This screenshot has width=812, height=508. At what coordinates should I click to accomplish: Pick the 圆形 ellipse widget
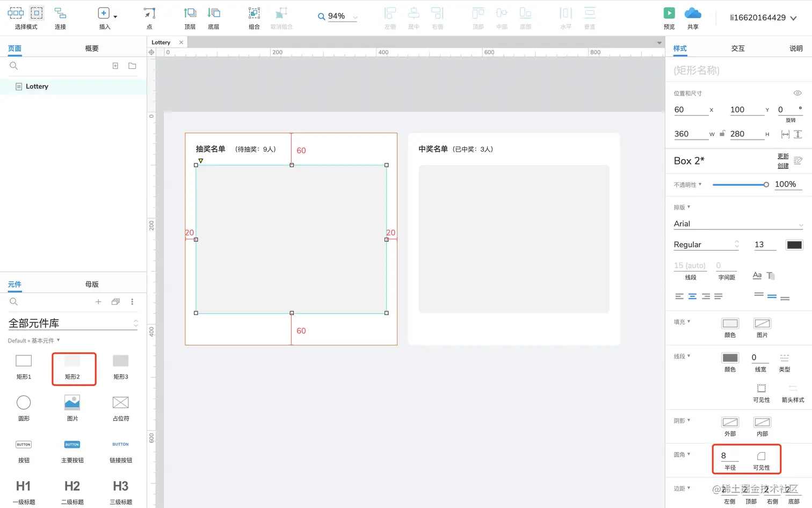pyautogui.click(x=24, y=409)
